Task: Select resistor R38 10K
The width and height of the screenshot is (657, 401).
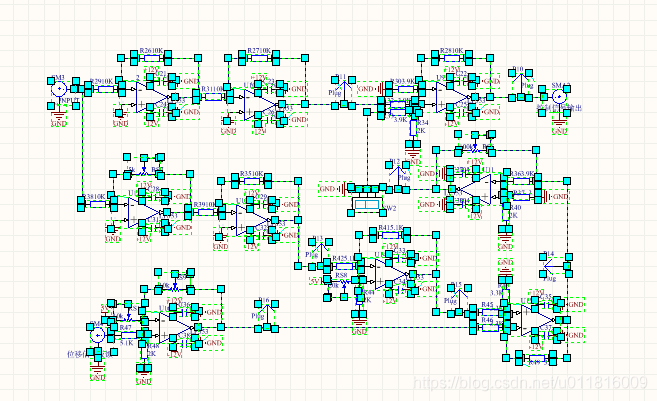Action: click(97, 204)
